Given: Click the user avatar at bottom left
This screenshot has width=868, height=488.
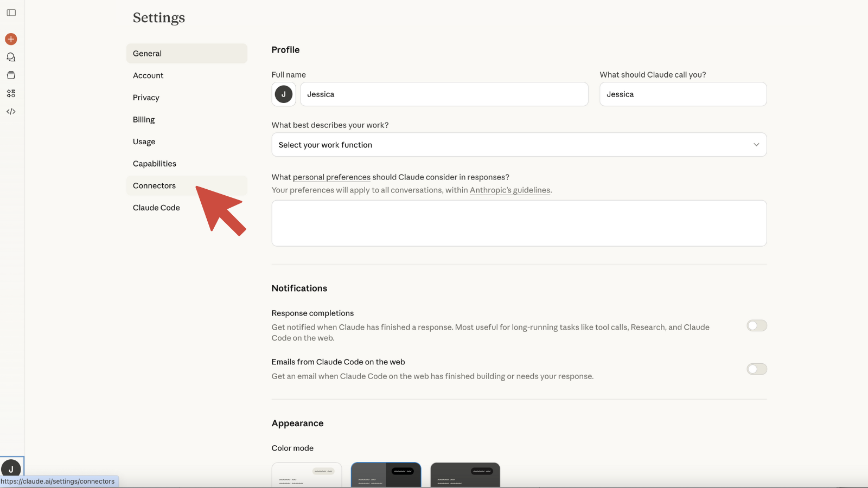Looking at the screenshot, I should click(x=11, y=468).
